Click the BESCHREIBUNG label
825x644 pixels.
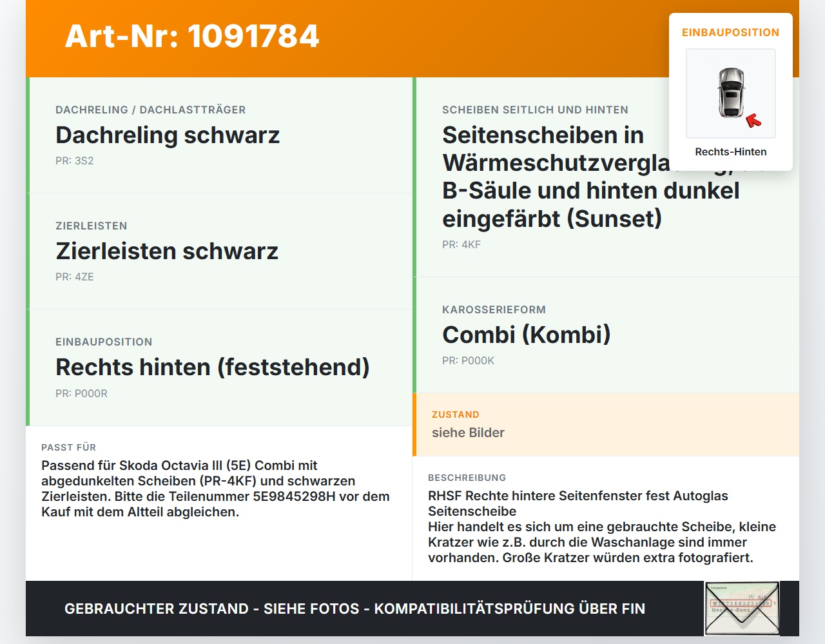(x=467, y=478)
